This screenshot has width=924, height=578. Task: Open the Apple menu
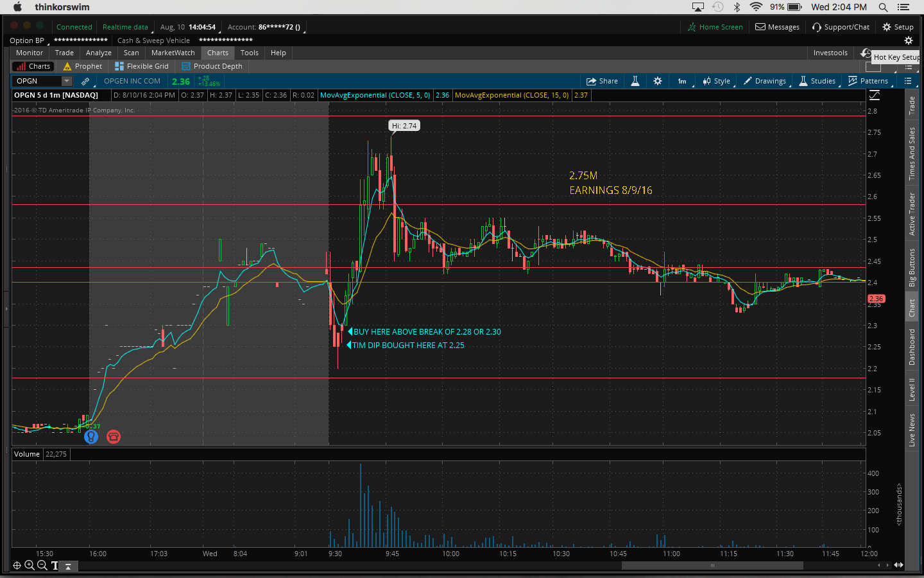[17, 7]
